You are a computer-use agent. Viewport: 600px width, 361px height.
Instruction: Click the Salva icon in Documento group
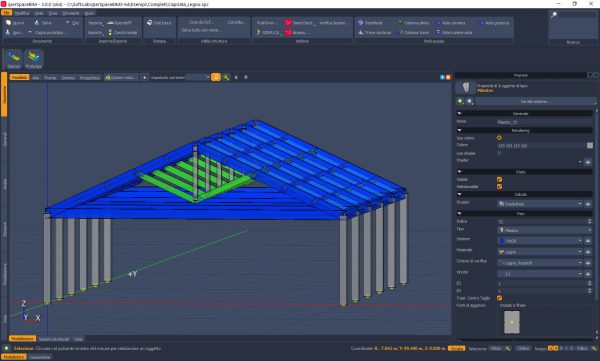[37, 23]
